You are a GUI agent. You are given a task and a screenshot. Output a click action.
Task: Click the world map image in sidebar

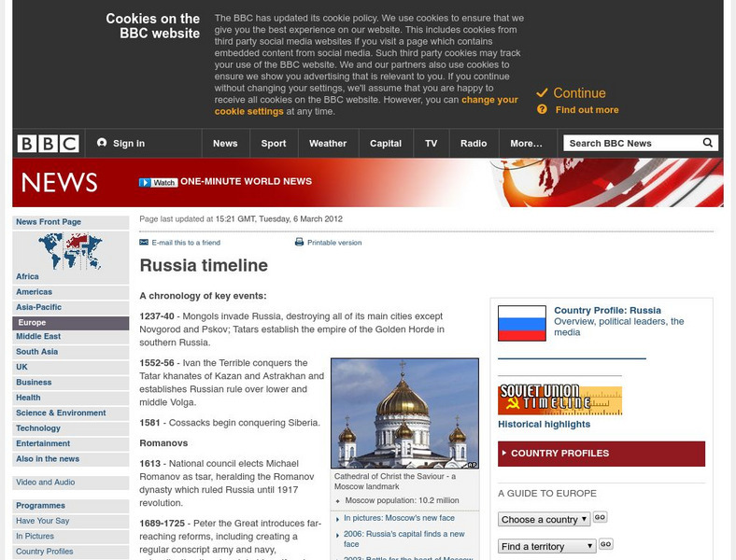tap(70, 251)
